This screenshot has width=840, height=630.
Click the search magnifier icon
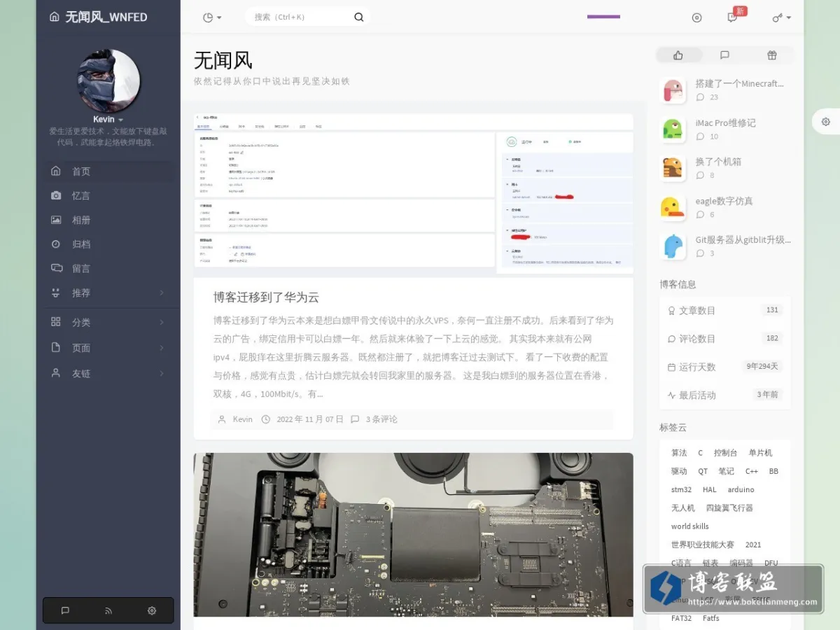click(359, 17)
